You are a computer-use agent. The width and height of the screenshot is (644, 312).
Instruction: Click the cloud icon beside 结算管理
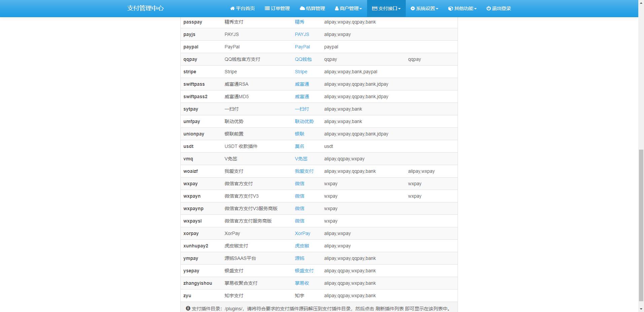pyautogui.click(x=302, y=8)
